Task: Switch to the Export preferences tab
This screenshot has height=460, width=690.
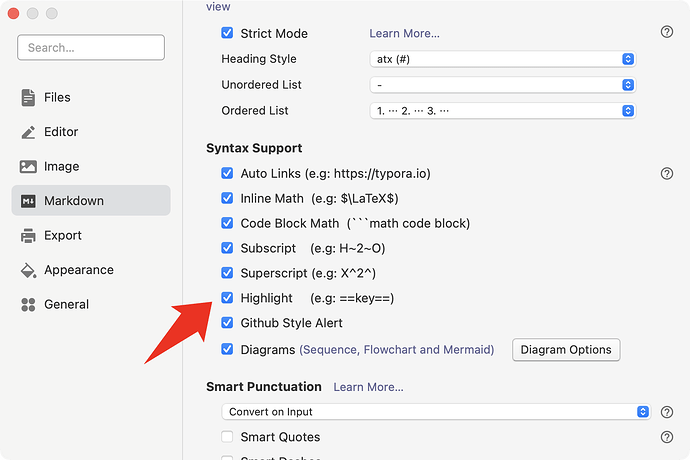Action: pyautogui.click(x=91, y=236)
